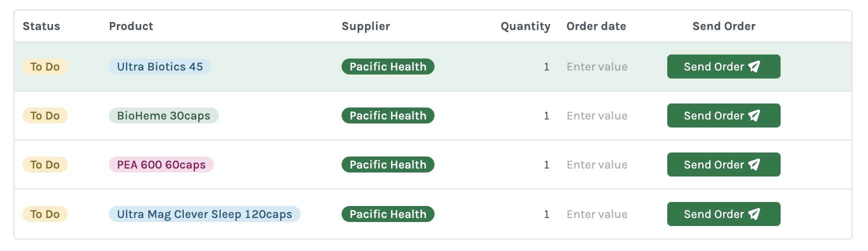Click order date field for BioHeme 30caps
868x251 pixels.
pos(597,115)
